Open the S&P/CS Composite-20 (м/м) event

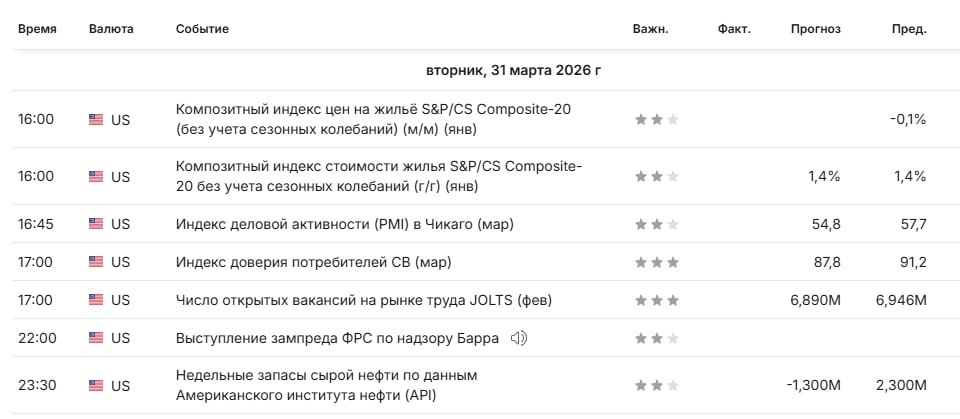pyautogui.click(x=374, y=119)
